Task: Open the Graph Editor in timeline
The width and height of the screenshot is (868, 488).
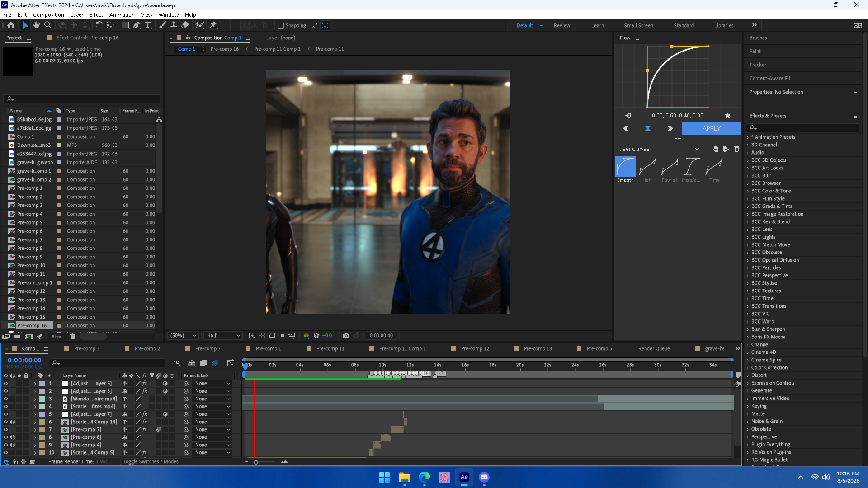Action: pyautogui.click(x=231, y=363)
